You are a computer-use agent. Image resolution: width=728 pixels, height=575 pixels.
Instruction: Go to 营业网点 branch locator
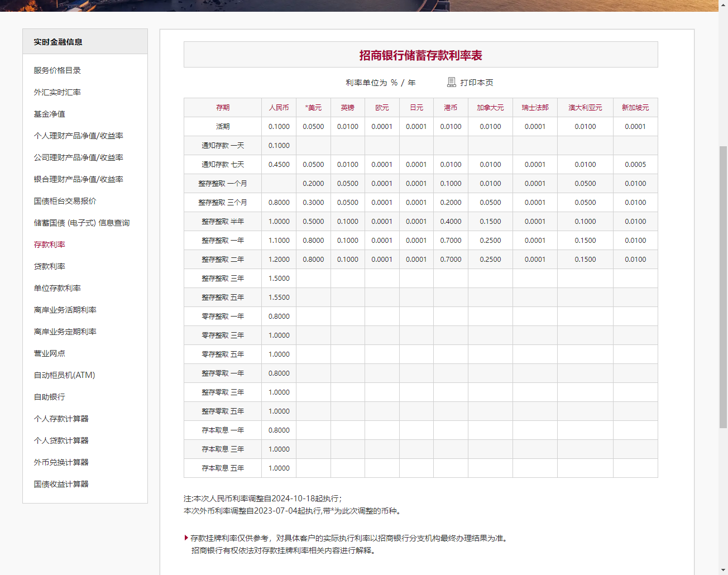49,353
